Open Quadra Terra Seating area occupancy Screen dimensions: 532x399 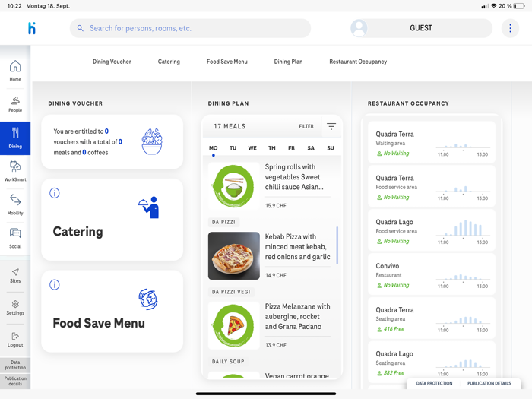point(432,318)
